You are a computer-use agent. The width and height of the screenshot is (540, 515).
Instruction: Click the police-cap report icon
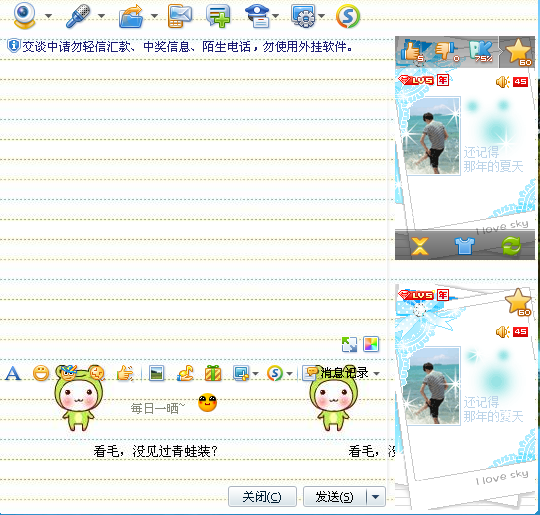click(257, 16)
